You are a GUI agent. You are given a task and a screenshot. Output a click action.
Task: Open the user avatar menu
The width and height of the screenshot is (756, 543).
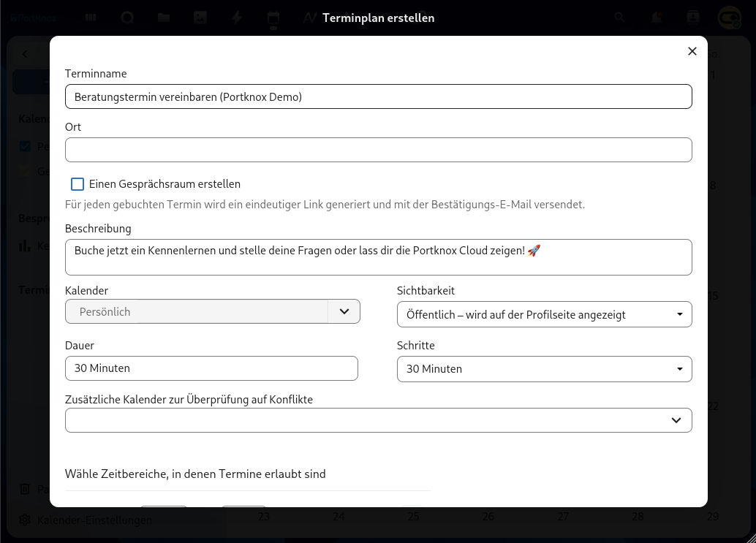click(728, 18)
